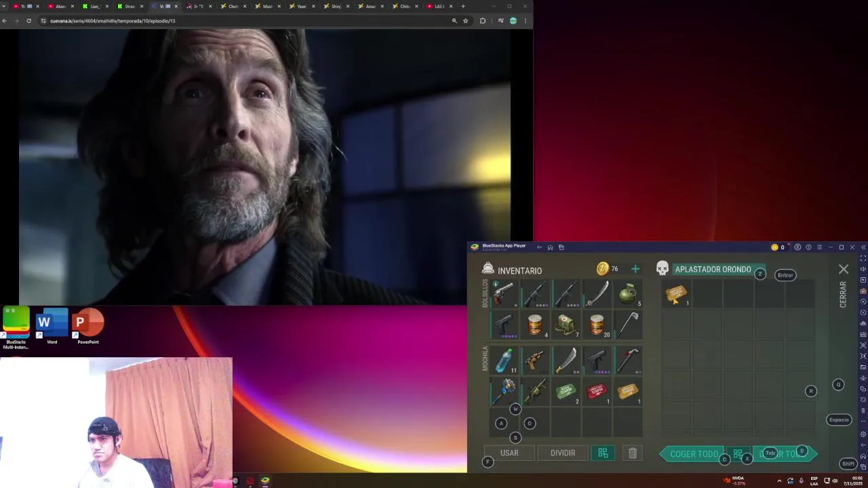
Task: Select the revolver in the pockets row
Action: coord(503,293)
